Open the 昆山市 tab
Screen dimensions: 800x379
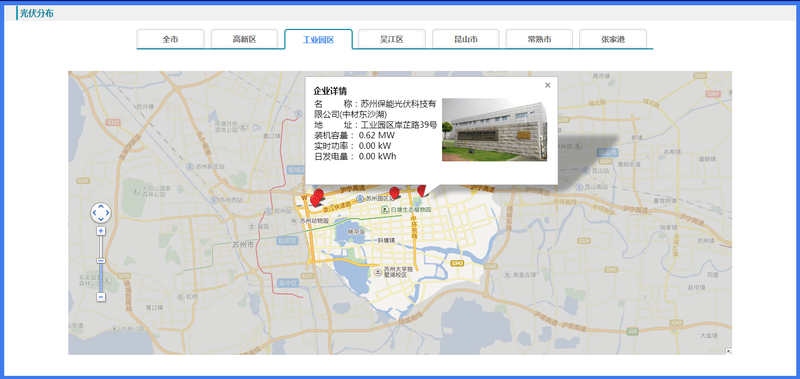[x=466, y=39]
